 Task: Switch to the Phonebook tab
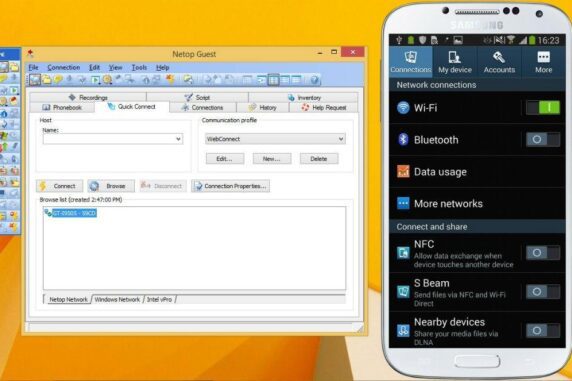tap(62, 107)
